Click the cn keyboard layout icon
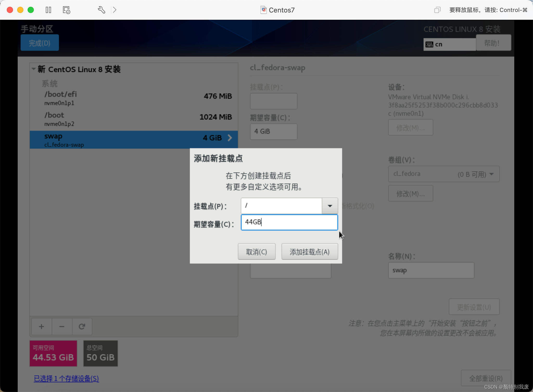The width and height of the screenshot is (533, 392). (429, 44)
